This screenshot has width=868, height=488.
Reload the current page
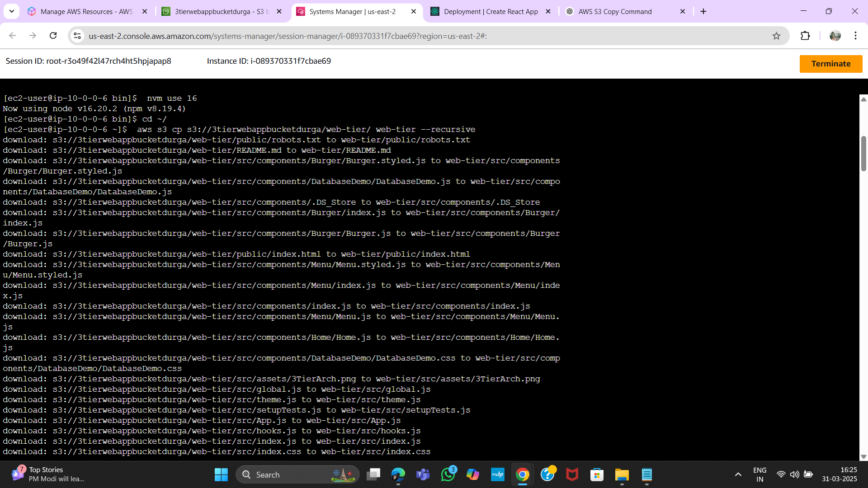click(53, 36)
